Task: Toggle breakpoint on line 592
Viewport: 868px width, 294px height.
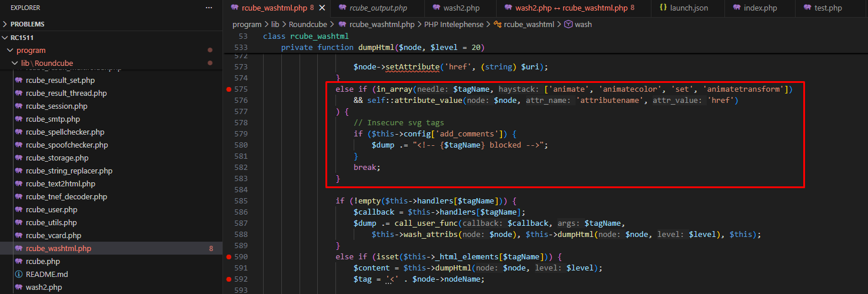Action: [228, 279]
